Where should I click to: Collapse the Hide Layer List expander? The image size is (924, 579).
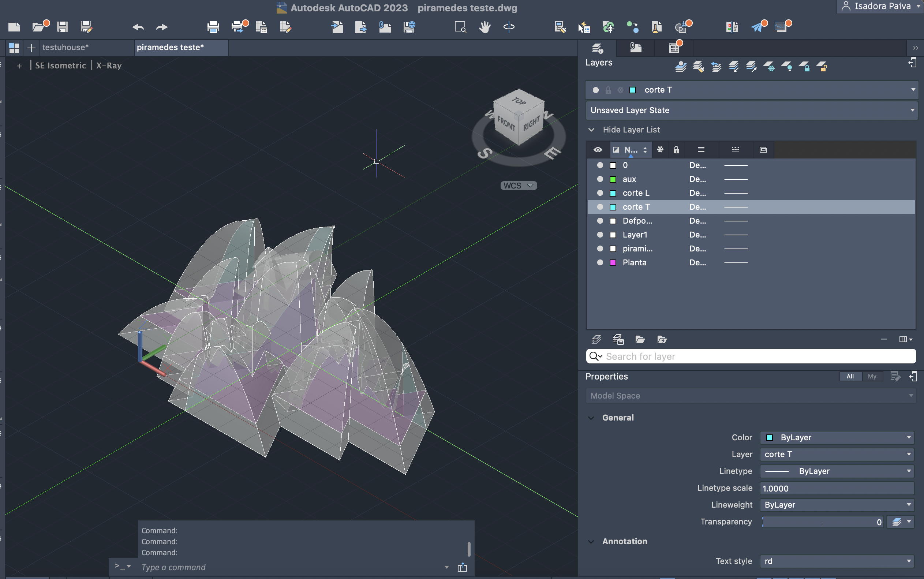[x=591, y=130]
